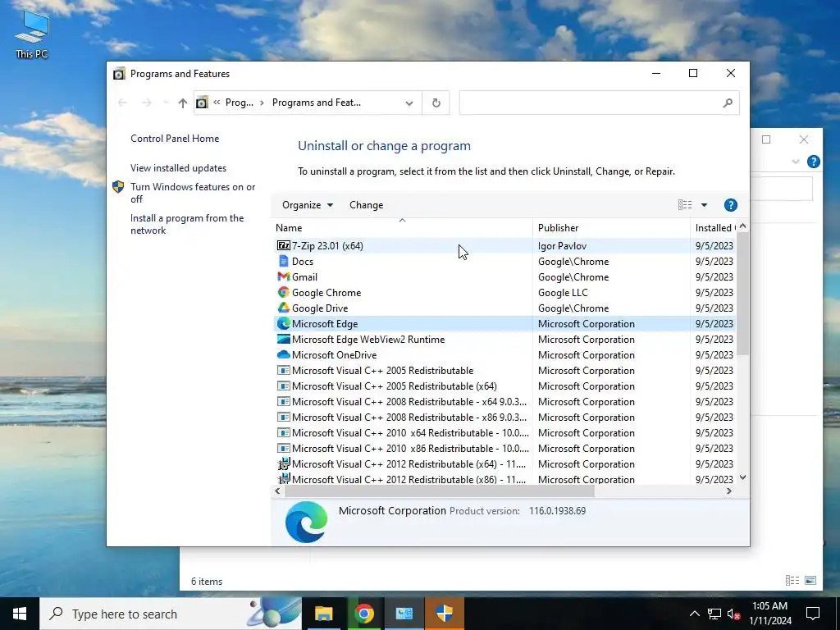Click the change view icon in toolbar
Image resolution: width=840 pixels, height=630 pixels.
[x=685, y=205]
